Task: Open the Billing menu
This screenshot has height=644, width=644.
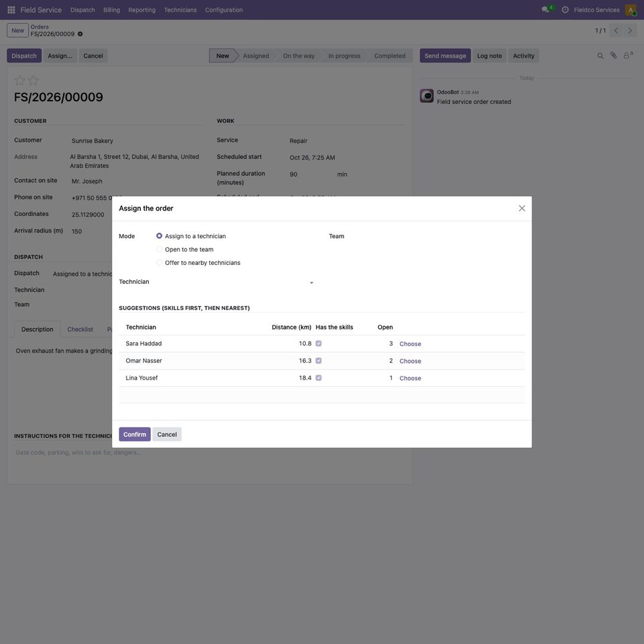Action: pyautogui.click(x=112, y=10)
